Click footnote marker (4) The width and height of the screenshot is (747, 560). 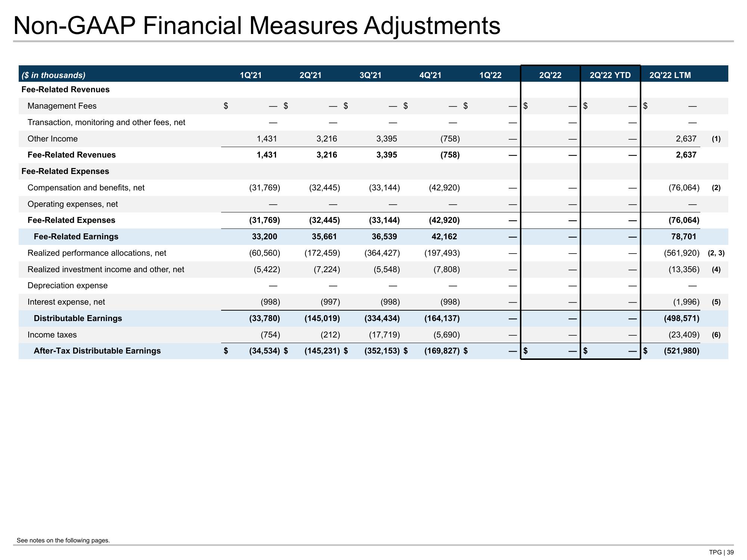coord(716,270)
